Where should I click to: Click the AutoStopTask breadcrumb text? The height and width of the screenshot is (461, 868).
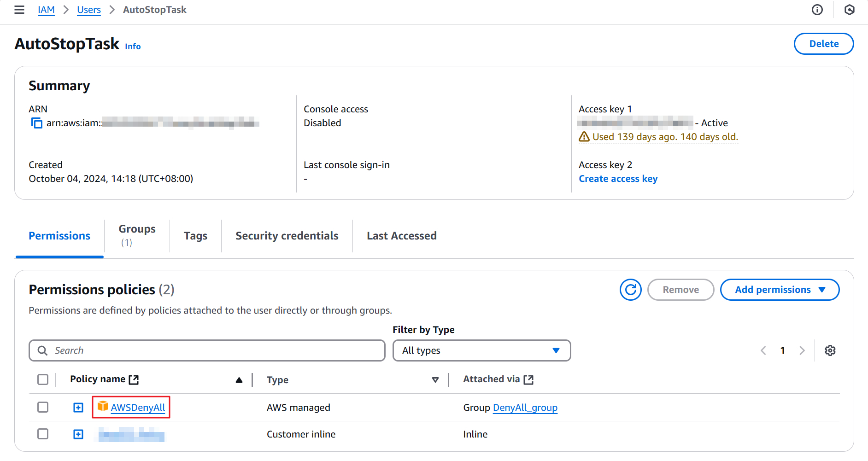point(155,10)
